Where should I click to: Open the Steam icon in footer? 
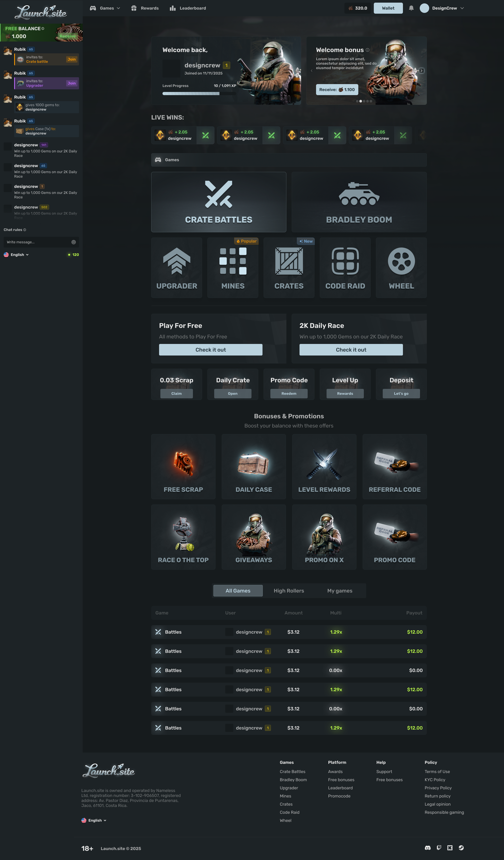coord(461,848)
